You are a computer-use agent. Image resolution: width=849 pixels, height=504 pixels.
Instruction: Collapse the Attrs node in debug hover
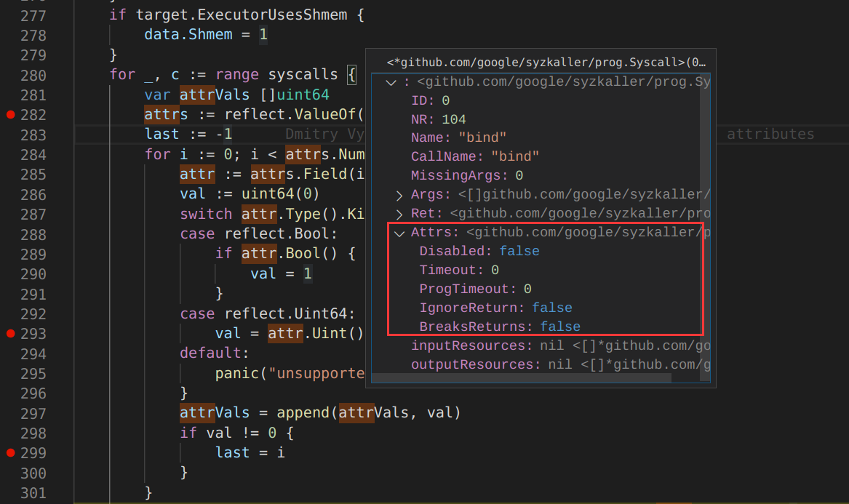399,233
